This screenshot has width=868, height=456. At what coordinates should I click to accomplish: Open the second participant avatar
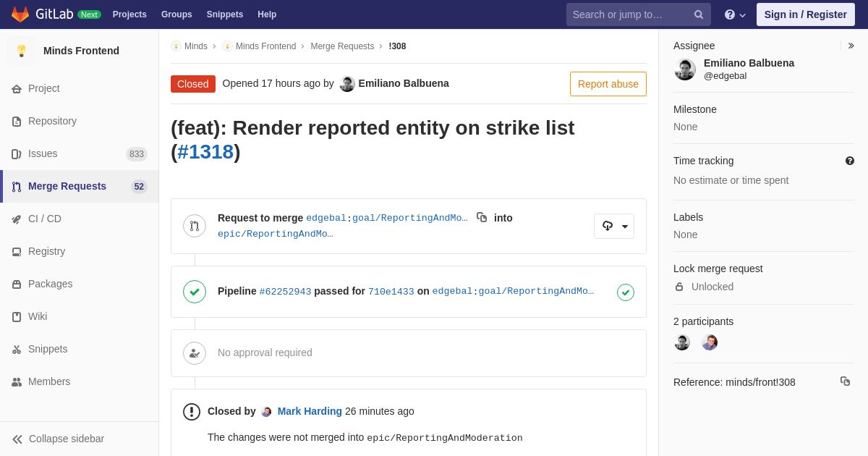710,342
